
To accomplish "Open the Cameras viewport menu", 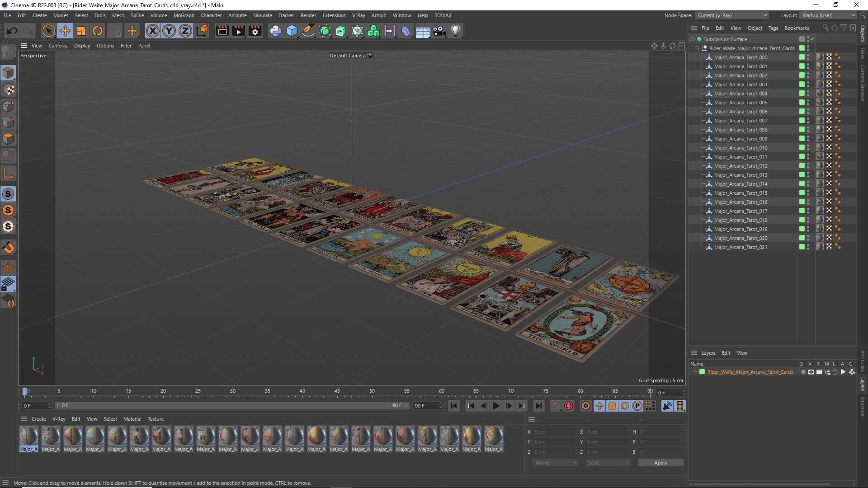I will (58, 46).
